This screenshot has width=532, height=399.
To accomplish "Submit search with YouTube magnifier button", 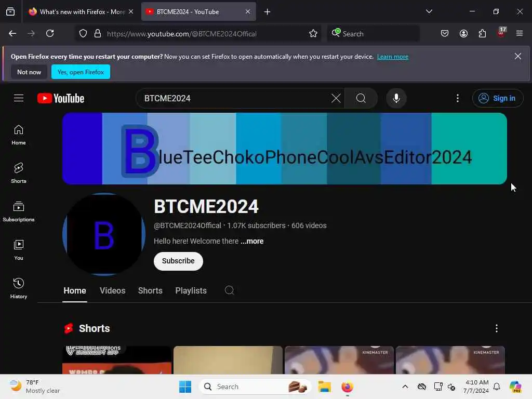I will pos(361,98).
